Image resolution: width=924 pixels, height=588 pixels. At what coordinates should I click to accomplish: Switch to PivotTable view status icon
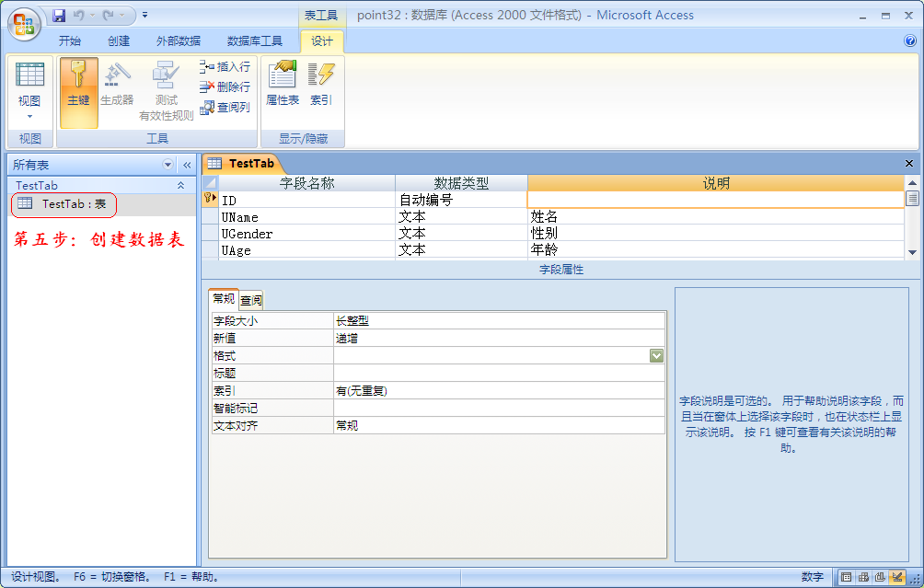click(863, 577)
